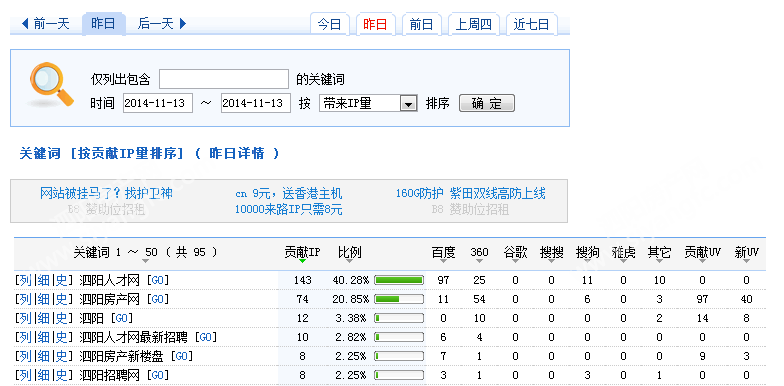Click sort arrow under 百度 column
The width and height of the screenshot is (784, 386).
pyautogui.click(x=443, y=261)
